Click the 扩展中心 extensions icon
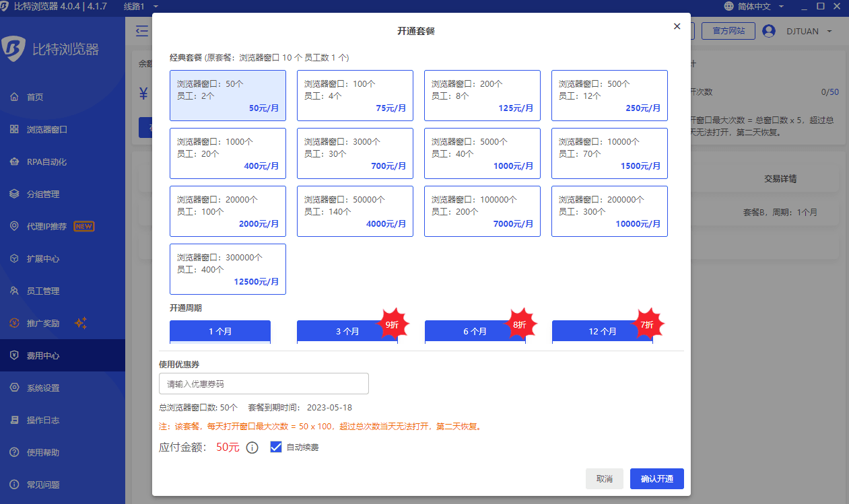The width and height of the screenshot is (849, 504). click(13, 258)
